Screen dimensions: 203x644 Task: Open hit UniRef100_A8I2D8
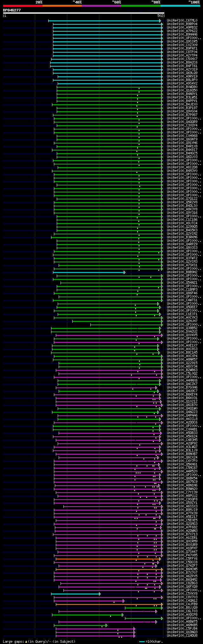point(182,167)
